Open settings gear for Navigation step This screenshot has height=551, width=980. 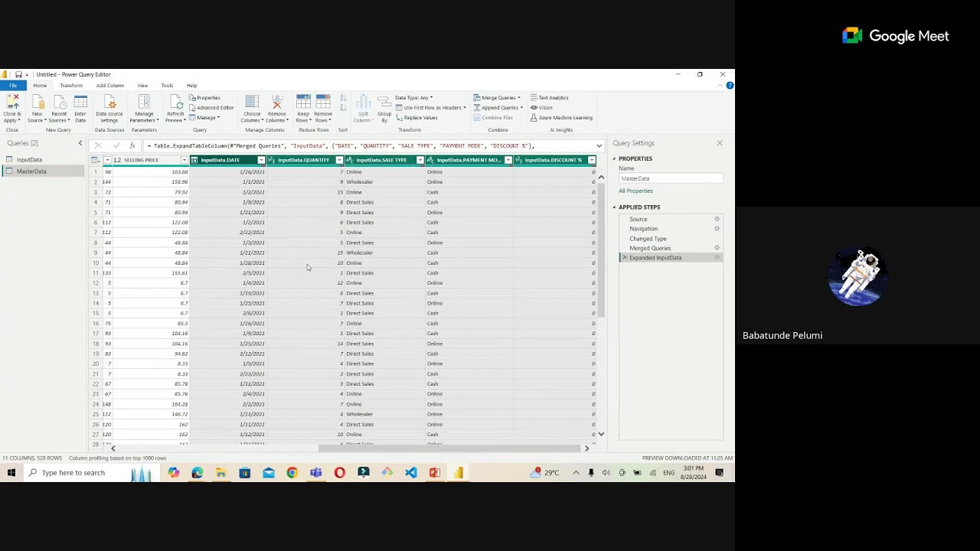(x=717, y=229)
